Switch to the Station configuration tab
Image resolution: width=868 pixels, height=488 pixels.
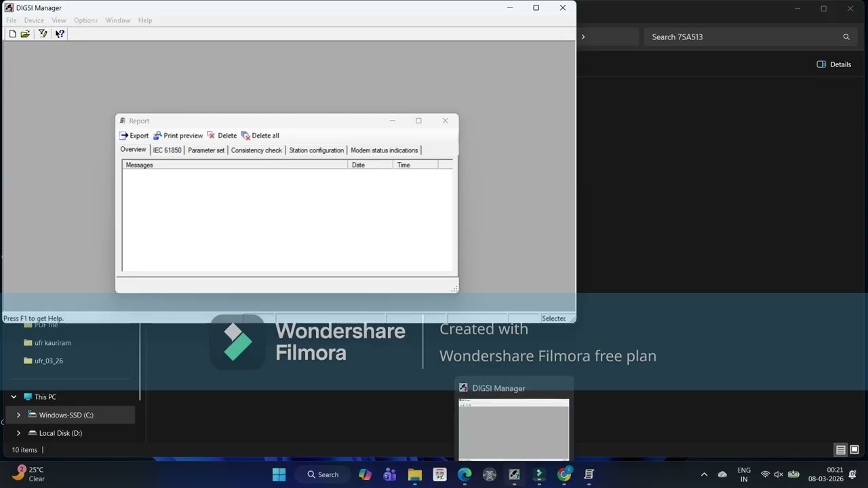point(316,150)
